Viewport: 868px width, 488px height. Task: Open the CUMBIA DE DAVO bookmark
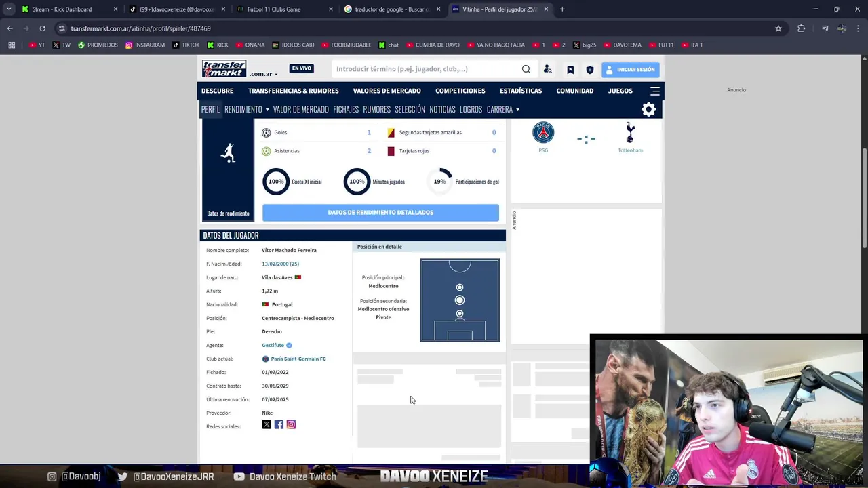433,45
